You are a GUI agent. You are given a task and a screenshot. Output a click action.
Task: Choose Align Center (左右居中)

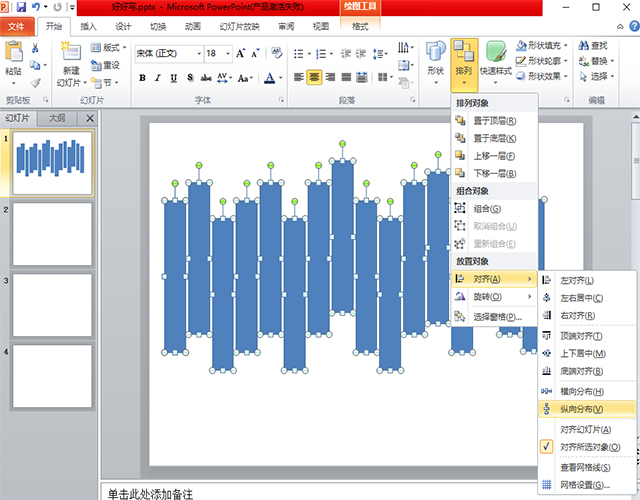point(587,298)
